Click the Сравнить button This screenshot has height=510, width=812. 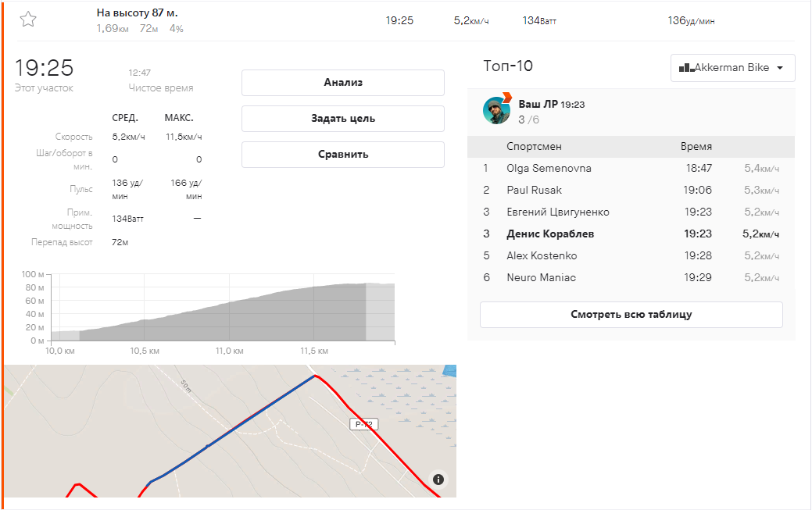[342, 155]
